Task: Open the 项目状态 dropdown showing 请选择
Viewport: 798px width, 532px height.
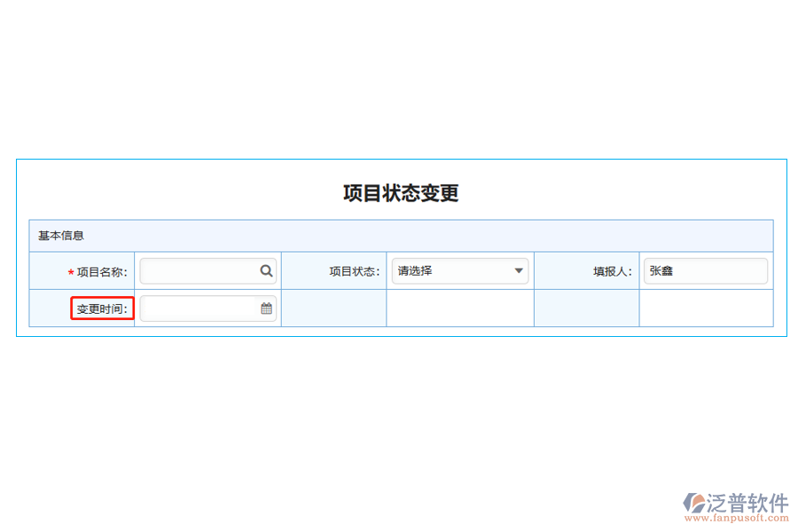Action: tap(460, 270)
